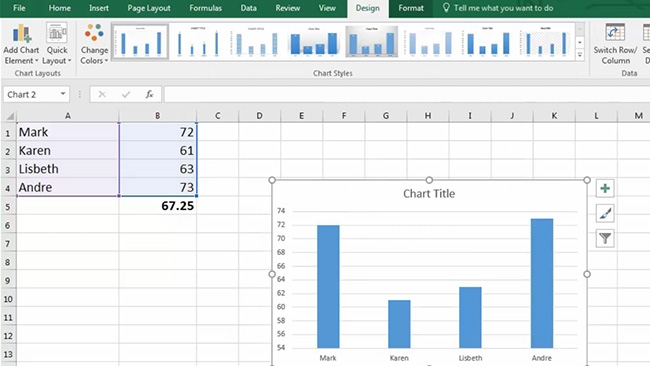Expand the chart styles More arrow

[x=580, y=55]
